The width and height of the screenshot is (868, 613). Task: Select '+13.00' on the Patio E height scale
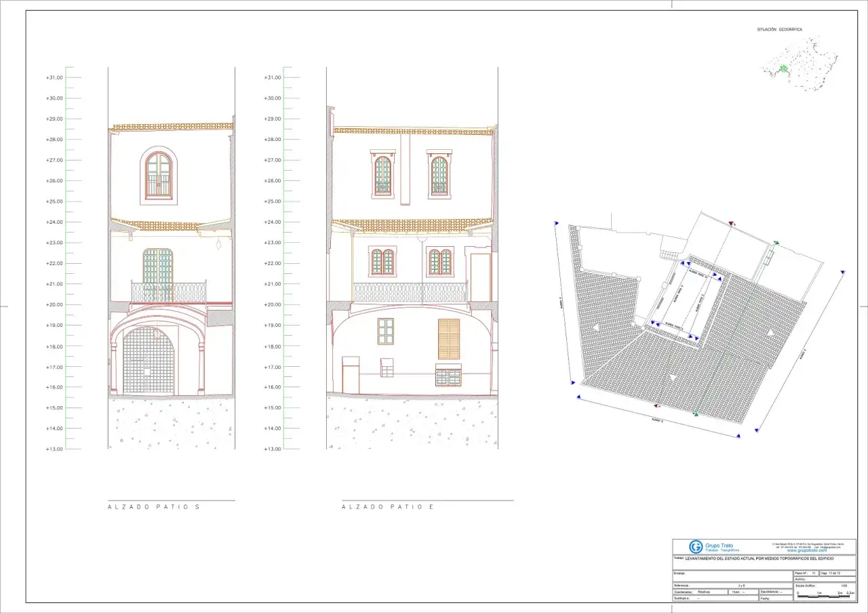pos(273,449)
